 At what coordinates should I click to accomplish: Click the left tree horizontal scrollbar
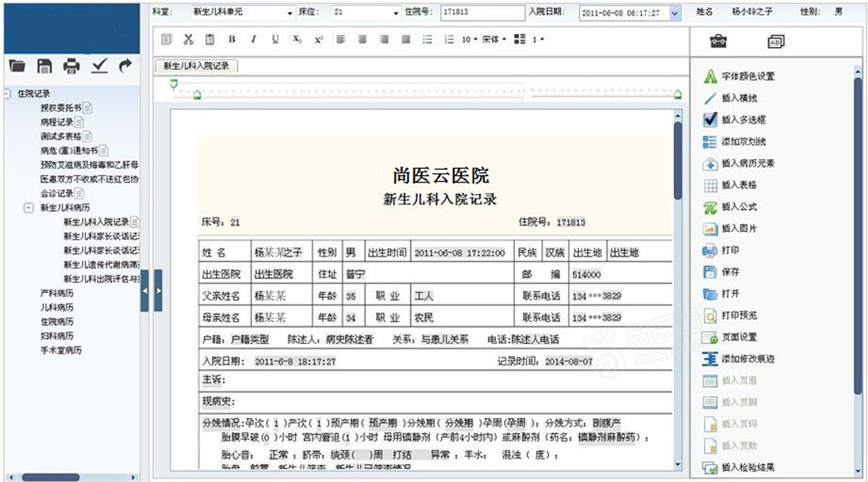tap(51, 477)
